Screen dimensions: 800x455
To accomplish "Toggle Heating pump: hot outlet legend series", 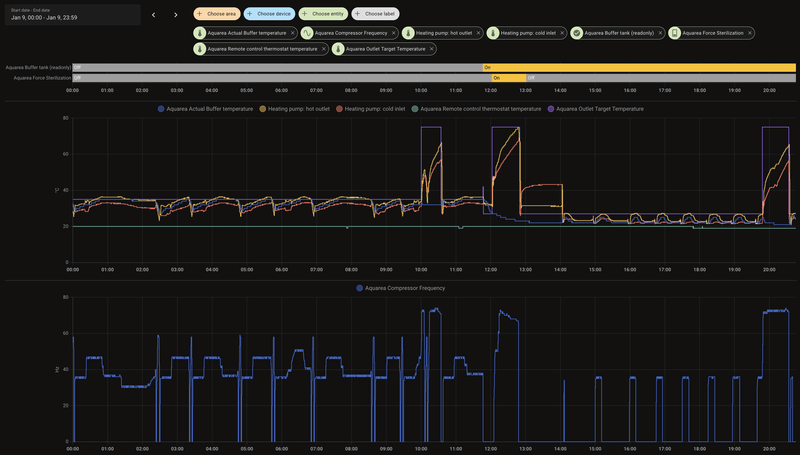I will click(294, 109).
